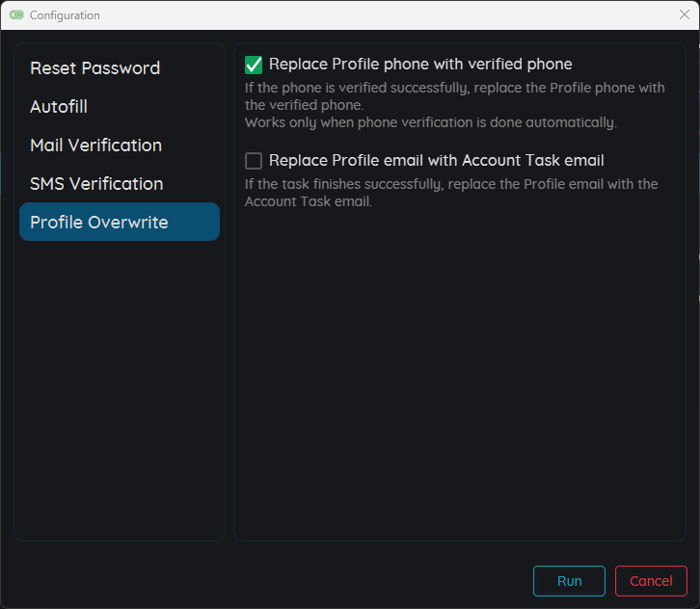This screenshot has width=700, height=609.
Task: Switch to Mail Verification settings
Action: click(x=95, y=146)
